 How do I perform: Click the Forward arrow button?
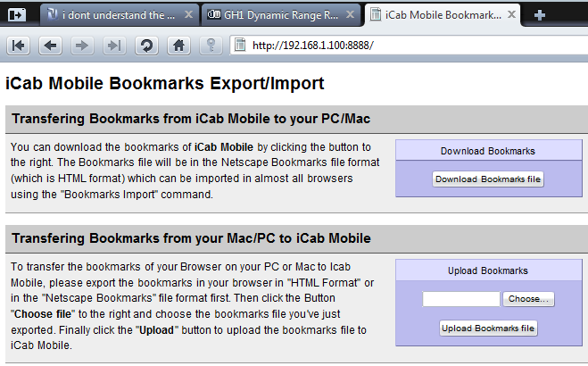click(82, 46)
